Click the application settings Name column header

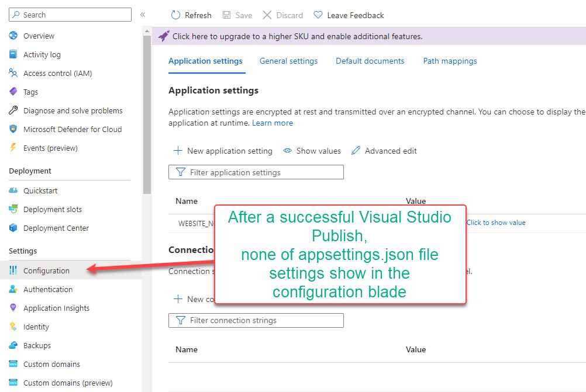tap(187, 201)
